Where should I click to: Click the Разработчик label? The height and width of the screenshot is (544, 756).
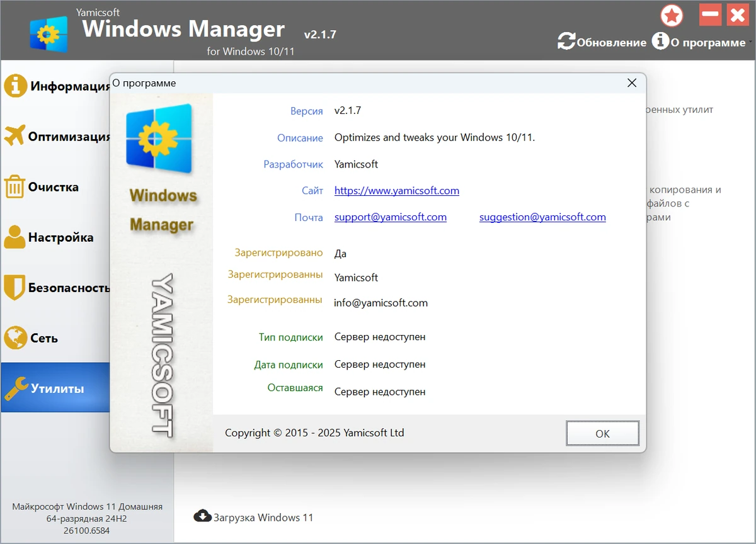293,164
